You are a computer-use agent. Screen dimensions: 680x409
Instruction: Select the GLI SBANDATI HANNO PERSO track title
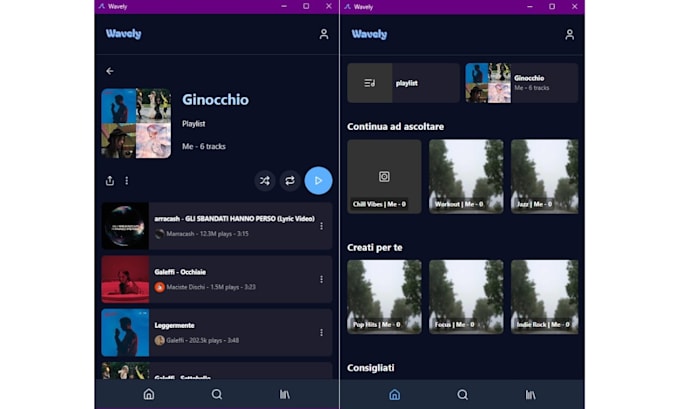click(235, 219)
